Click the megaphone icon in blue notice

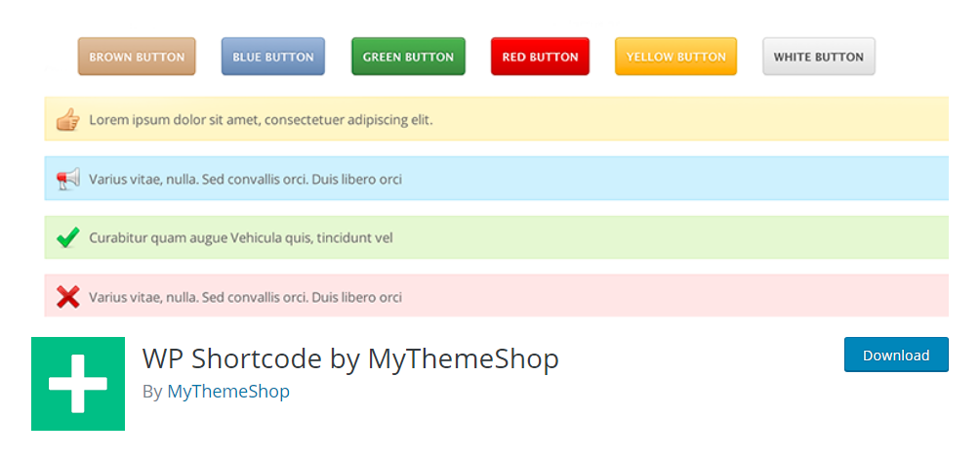(68, 179)
